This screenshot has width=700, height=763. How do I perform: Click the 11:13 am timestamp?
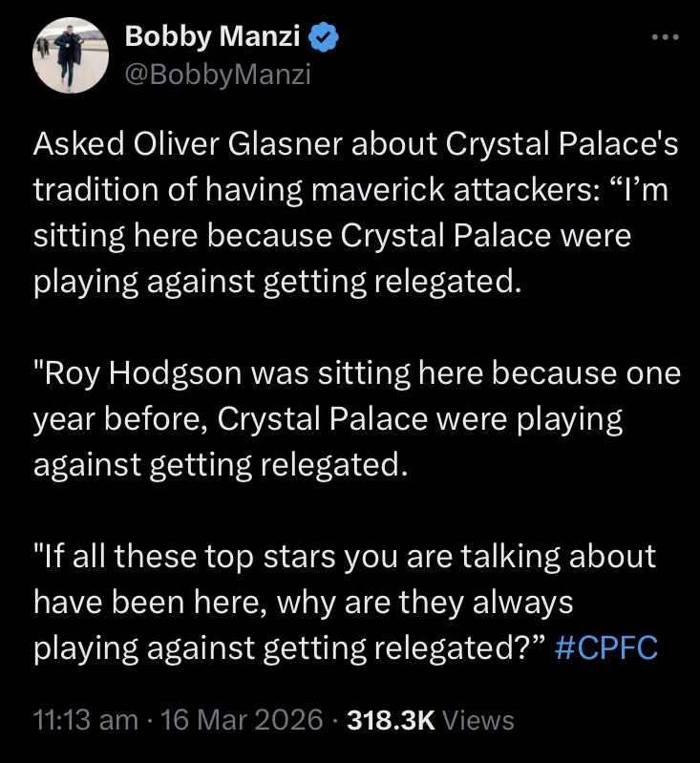pos(85,720)
